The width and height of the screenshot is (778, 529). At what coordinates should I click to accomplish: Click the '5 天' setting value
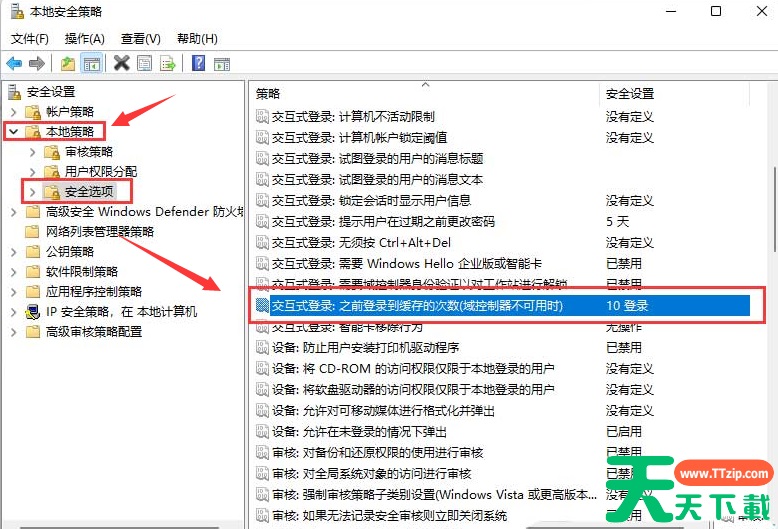click(x=618, y=221)
